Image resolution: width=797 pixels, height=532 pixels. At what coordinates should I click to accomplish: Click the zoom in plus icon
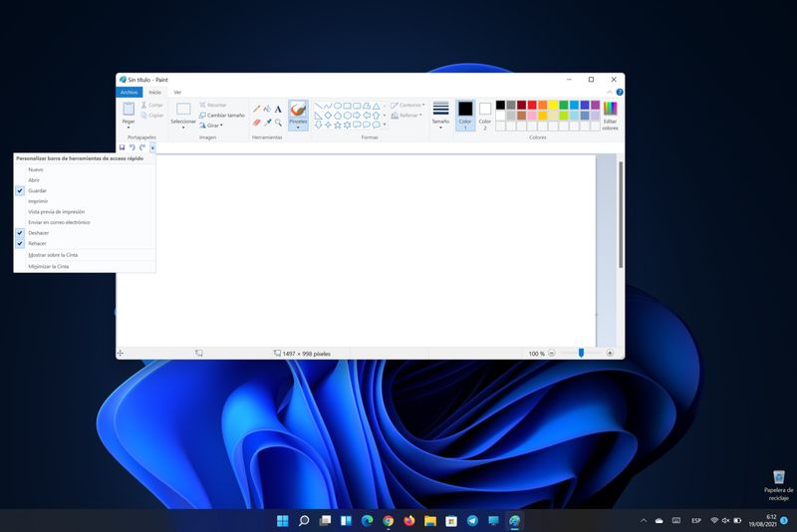pyautogui.click(x=610, y=353)
